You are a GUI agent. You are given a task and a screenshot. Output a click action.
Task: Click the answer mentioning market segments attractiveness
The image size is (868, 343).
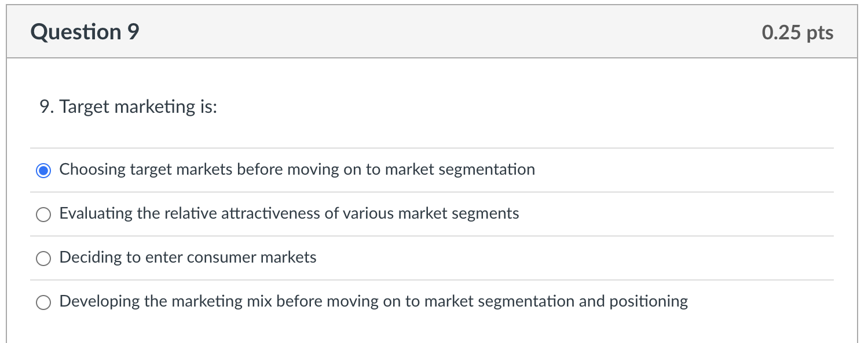[288, 213]
